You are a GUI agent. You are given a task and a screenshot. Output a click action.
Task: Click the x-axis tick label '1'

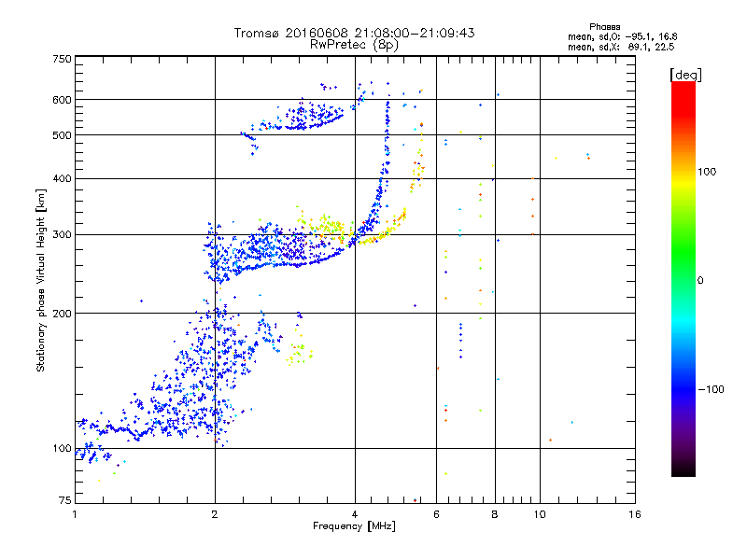[75, 514]
